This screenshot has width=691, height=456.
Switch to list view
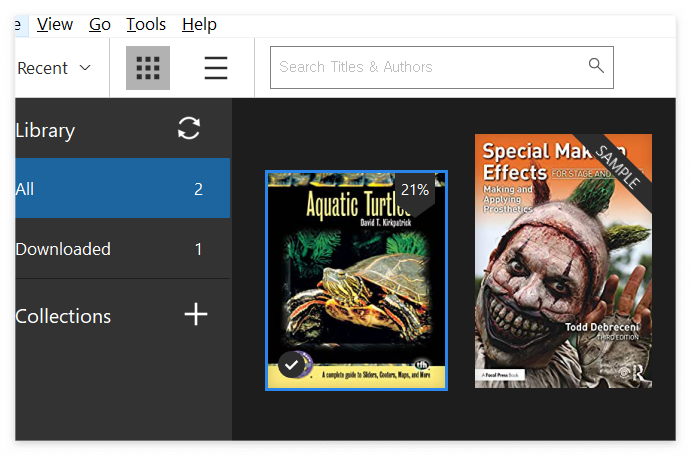(216, 68)
